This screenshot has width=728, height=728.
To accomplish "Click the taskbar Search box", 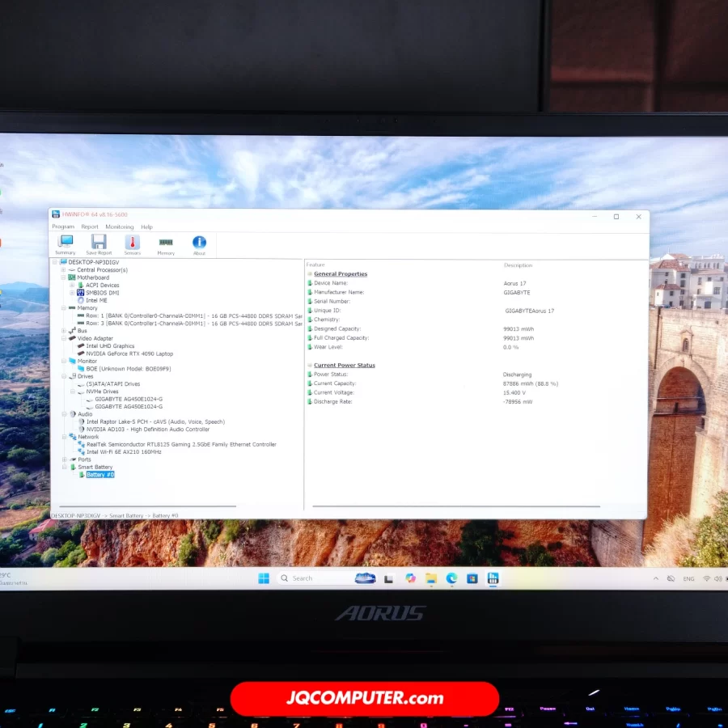I will (x=315, y=578).
